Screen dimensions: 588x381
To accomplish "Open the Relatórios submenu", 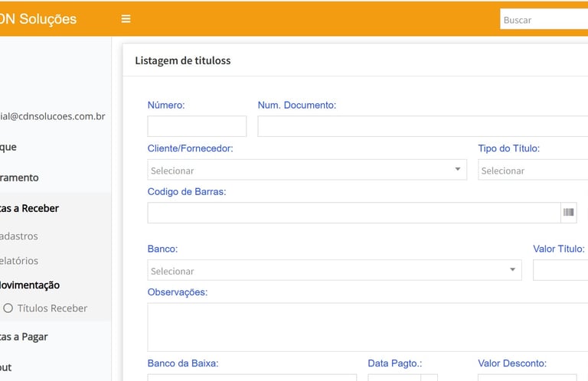I will click(x=20, y=261).
